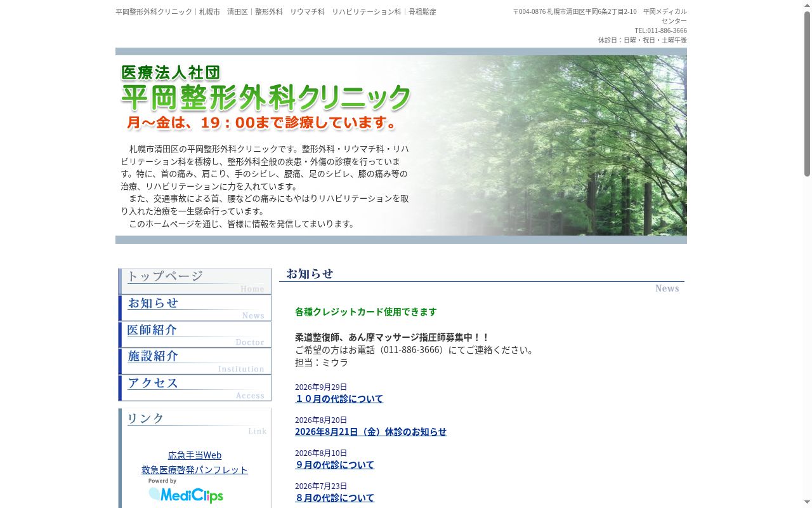Open 施設紹介 Institution page
This screenshot has height=508, width=812.
(x=195, y=361)
